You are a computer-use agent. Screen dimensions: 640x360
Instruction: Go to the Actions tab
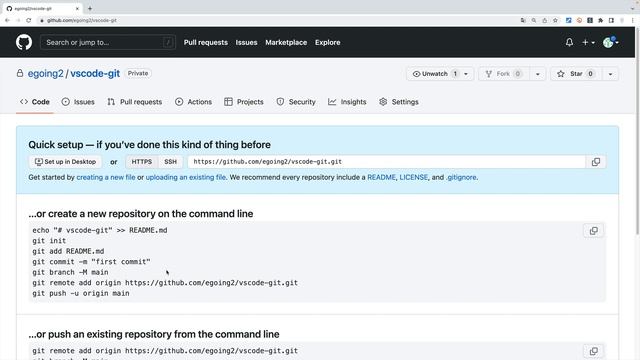coord(193,102)
